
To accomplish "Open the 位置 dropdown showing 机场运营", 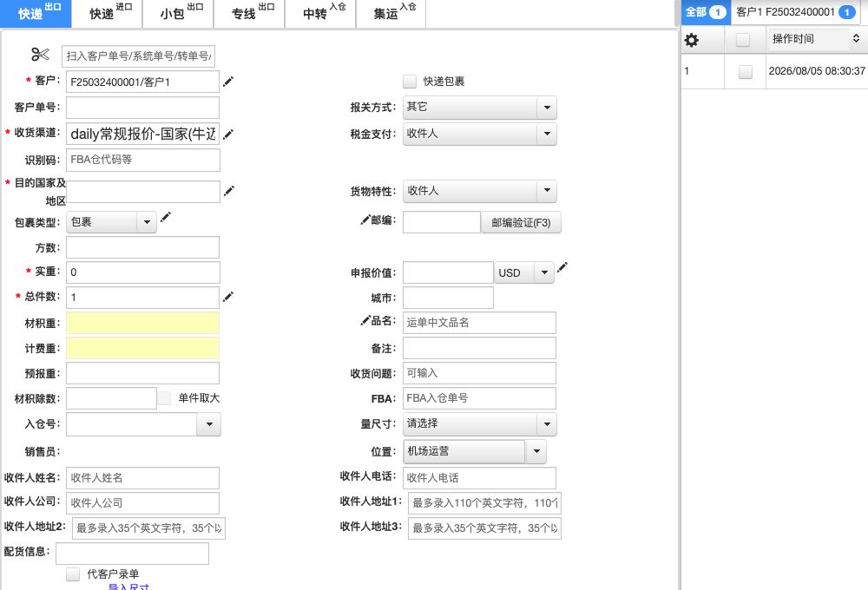I will point(475,452).
